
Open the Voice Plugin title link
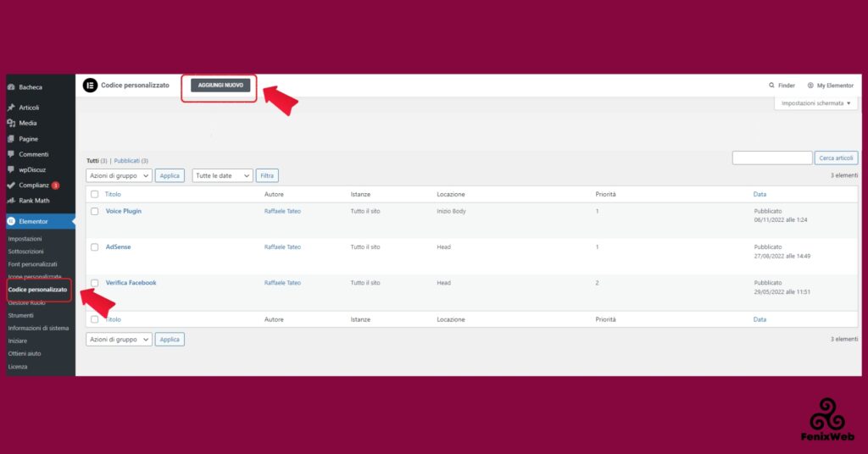tap(124, 211)
